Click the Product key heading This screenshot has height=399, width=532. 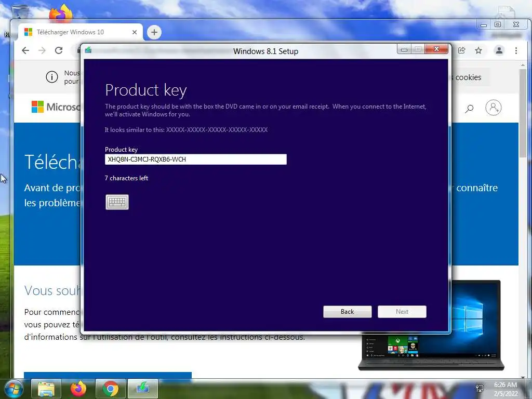click(x=146, y=90)
